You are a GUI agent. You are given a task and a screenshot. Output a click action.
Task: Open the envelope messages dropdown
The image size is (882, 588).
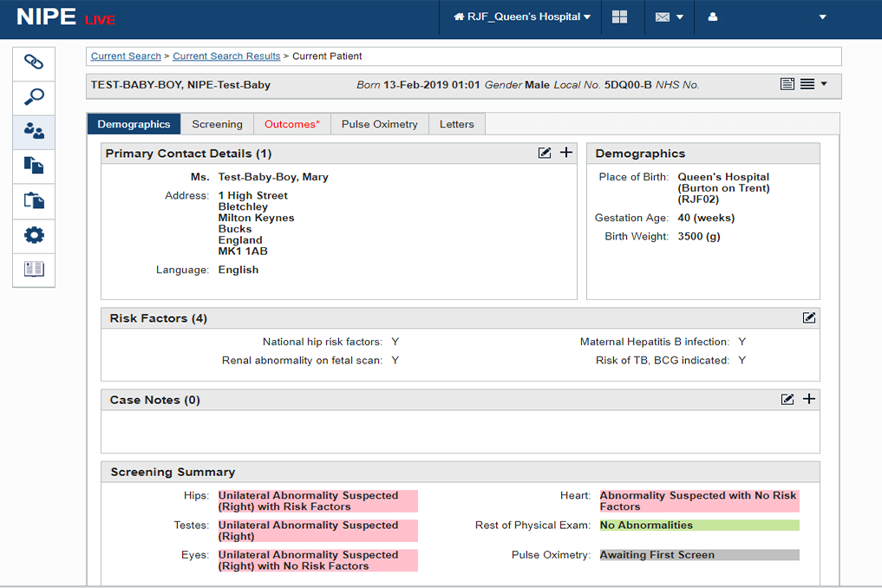tap(669, 17)
